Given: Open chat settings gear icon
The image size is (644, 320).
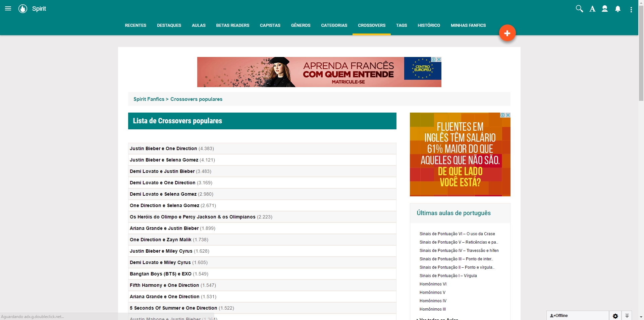Looking at the screenshot, I should click(615, 316).
